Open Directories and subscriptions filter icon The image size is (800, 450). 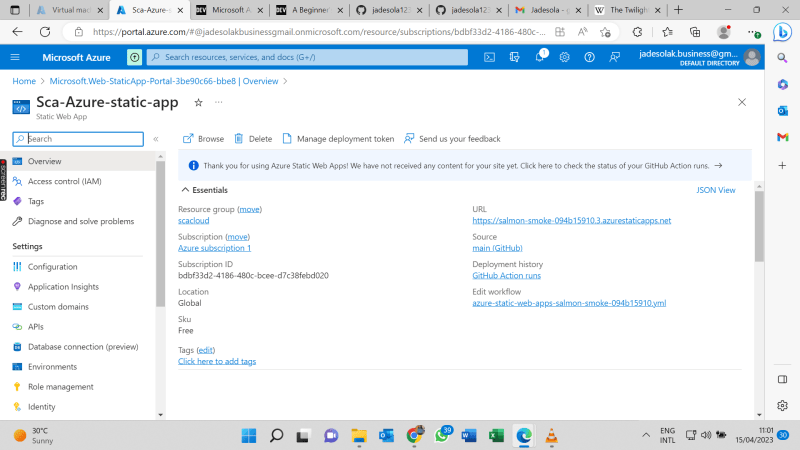click(x=514, y=57)
